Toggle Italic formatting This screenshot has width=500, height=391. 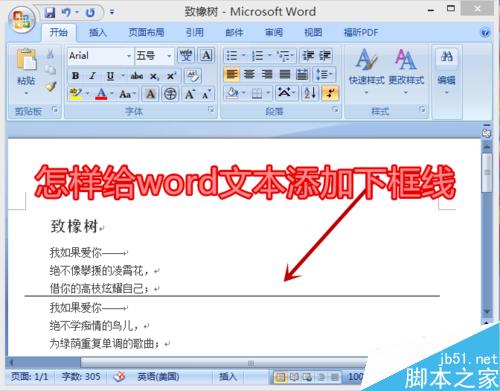point(93,76)
